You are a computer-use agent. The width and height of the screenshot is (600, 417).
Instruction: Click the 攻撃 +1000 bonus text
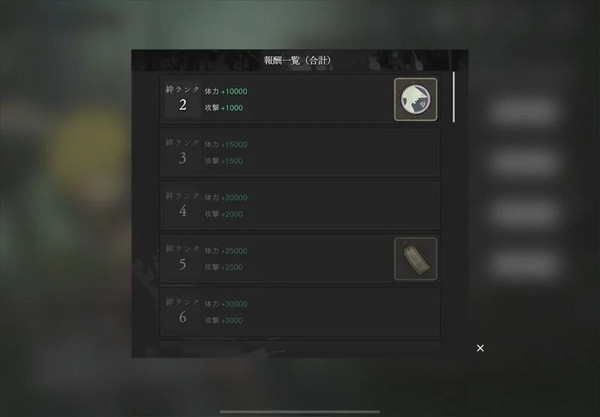(x=223, y=108)
